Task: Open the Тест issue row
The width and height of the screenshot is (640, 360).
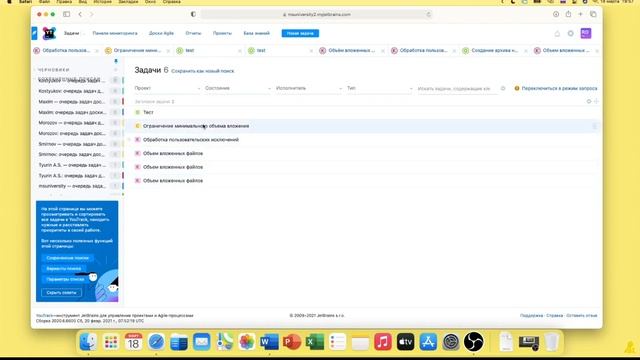Action: click(x=148, y=112)
